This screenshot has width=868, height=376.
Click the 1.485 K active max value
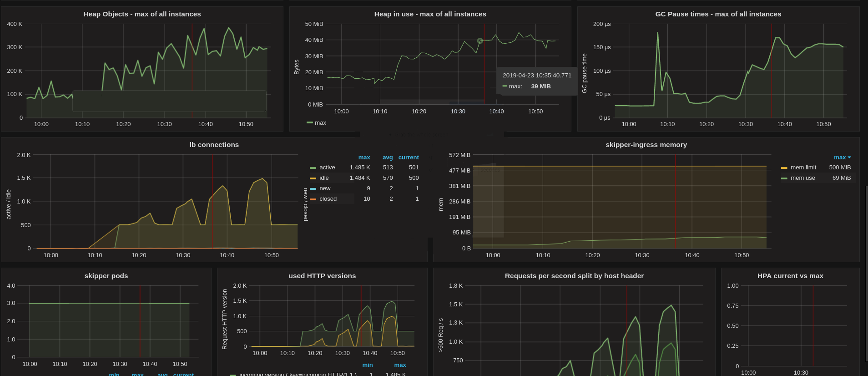click(360, 168)
